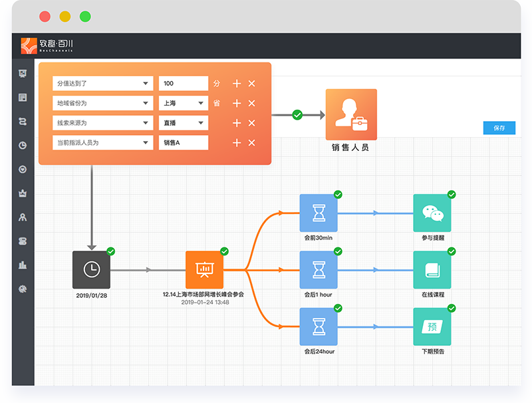Select the 销售人员 salesperson node
The height and width of the screenshot is (403, 532).
(350, 114)
